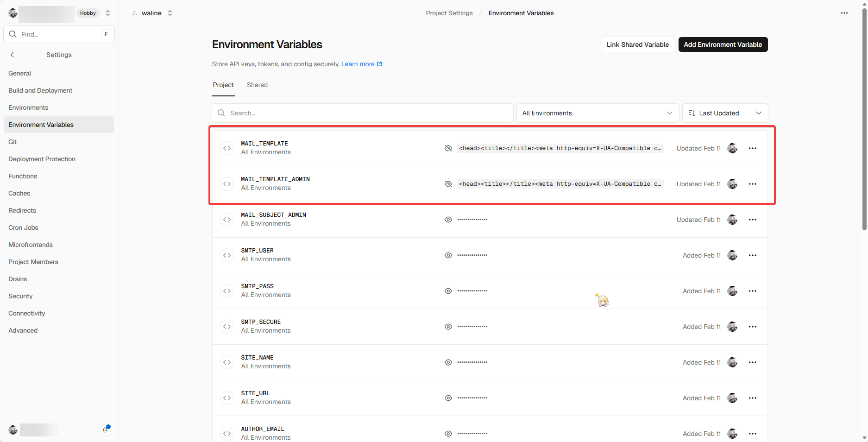This screenshot has width=868, height=442.
Task: Switch to the Shared tab
Action: click(x=257, y=85)
